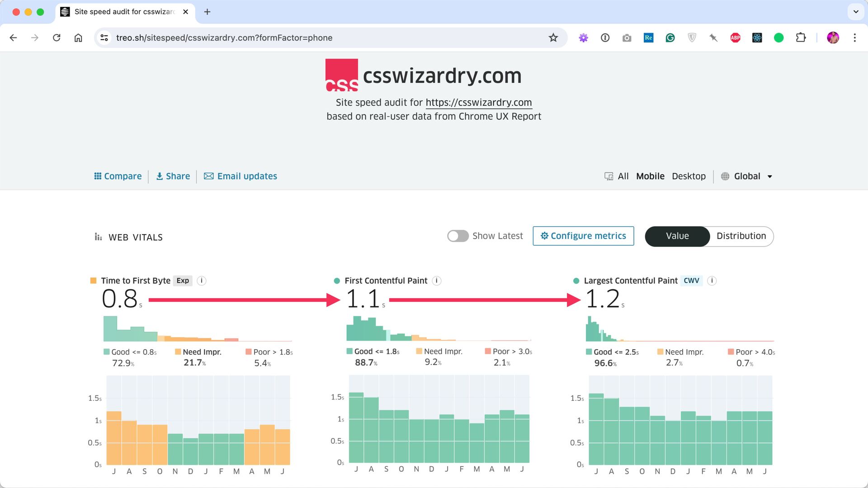Viewport: 868px width, 488px height.
Task: Click the 96.6% Good LCP percentage
Action: [x=605, y=363]
